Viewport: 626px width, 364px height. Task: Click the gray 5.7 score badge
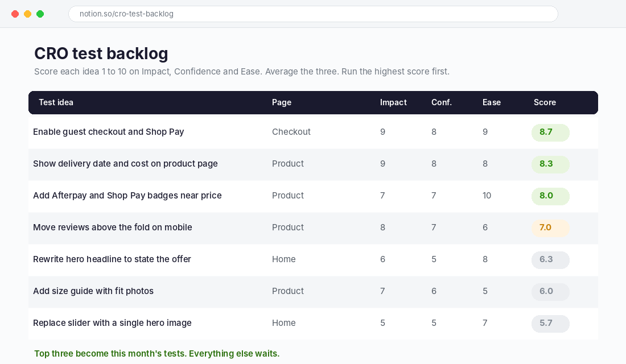pyautogui.click(x=550, y=324)
